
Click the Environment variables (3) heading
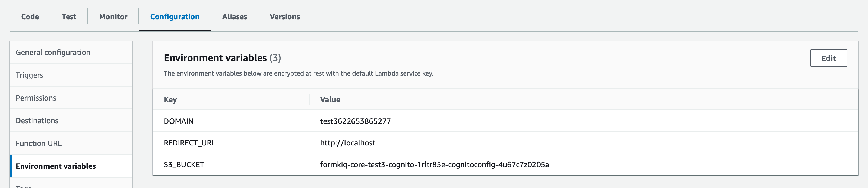point(222,58)
